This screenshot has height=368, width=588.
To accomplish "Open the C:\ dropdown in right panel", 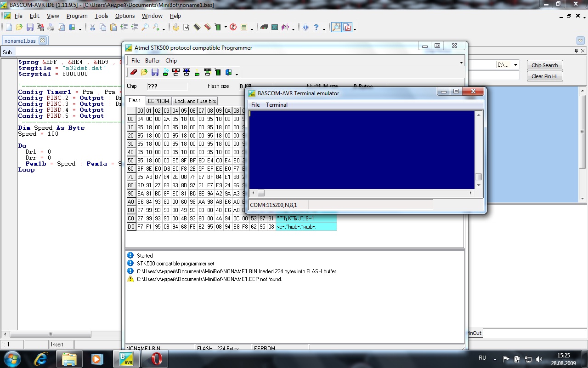I will (515, 65).
